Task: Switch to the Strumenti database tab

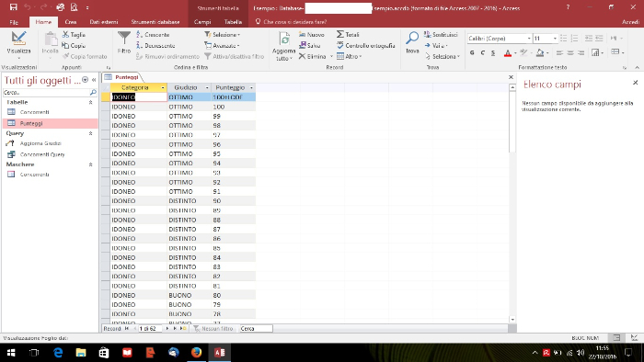Action: tap(155, 22)
